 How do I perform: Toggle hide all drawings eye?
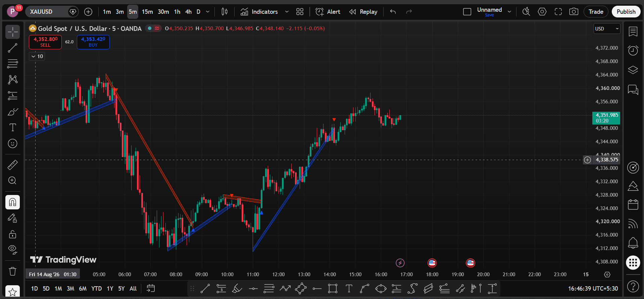[x=13, y=249]
